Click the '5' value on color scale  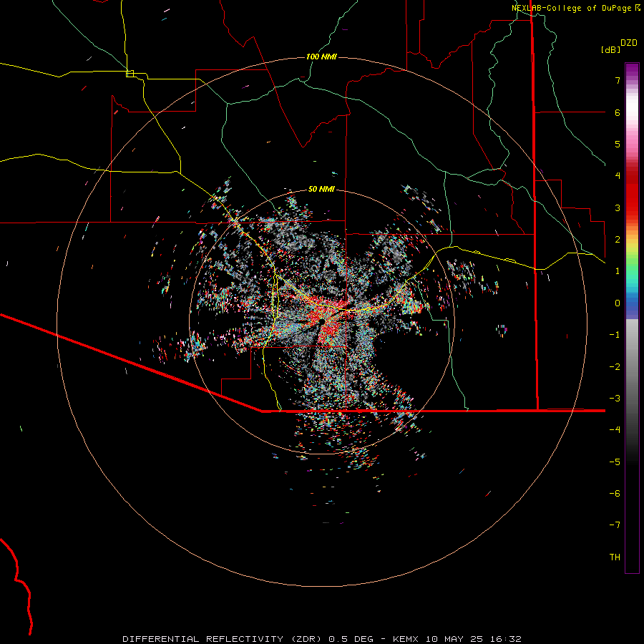click(x=618, y=144)
